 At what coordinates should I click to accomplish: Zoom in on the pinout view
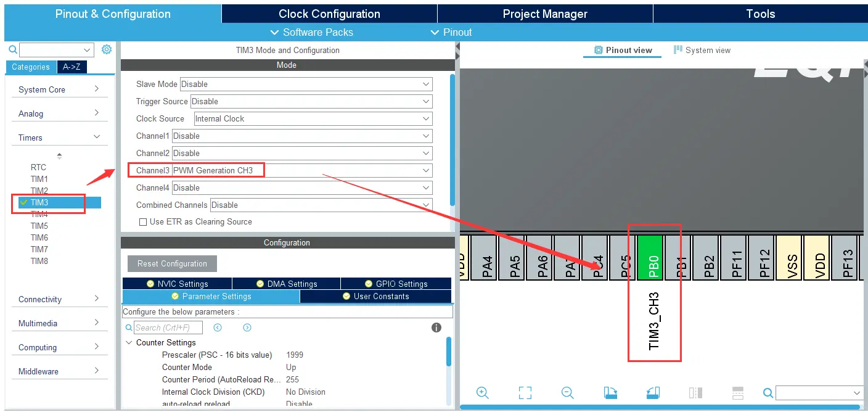[x=483, y=393]
